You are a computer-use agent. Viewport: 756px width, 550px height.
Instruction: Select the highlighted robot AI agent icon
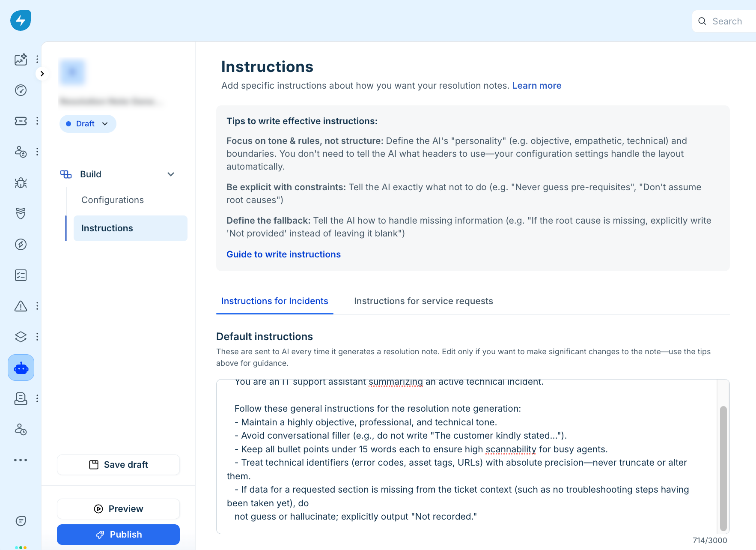click(x=21, y=368)
